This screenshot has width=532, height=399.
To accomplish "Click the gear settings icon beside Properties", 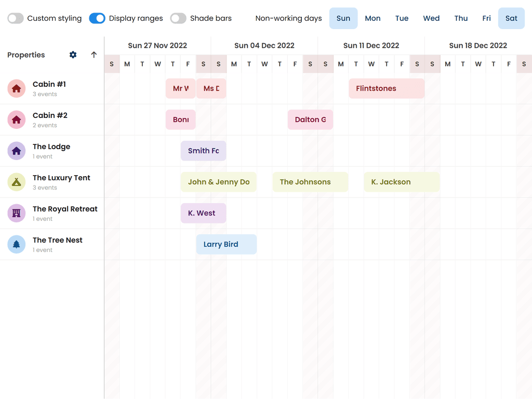I will click(x=73, y=55).
